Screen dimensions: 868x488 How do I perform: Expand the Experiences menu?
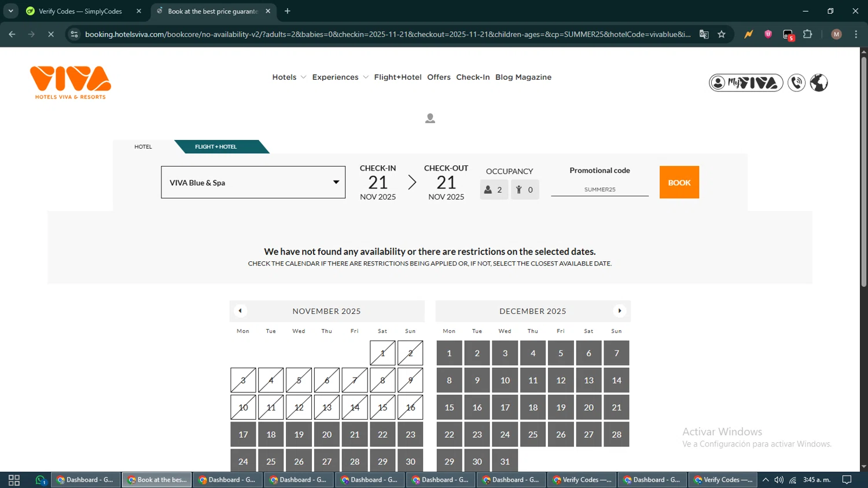click(x=340, y=77)
